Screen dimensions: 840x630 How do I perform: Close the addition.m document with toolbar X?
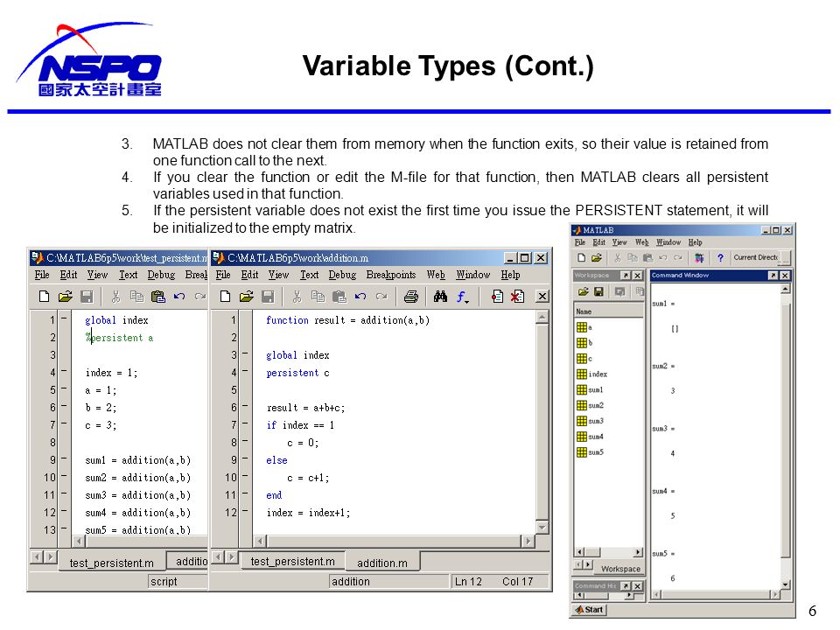(x=542, y=297)
